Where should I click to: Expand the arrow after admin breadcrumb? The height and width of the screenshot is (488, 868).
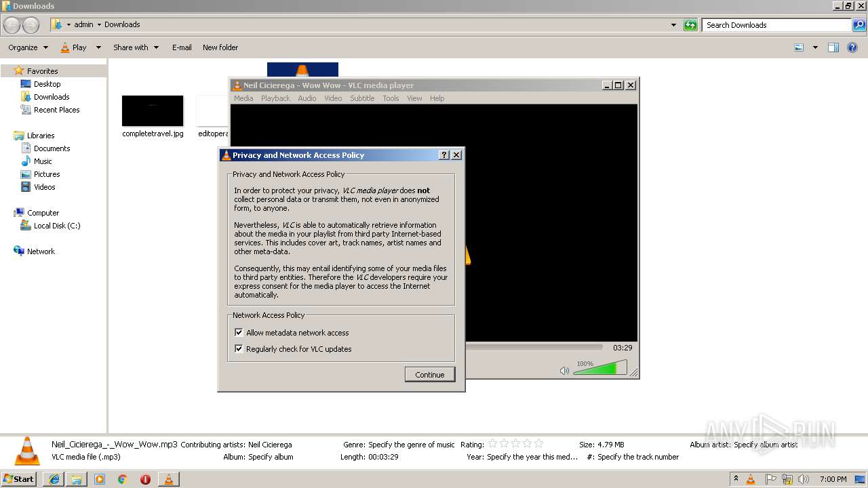click(99, 24)
